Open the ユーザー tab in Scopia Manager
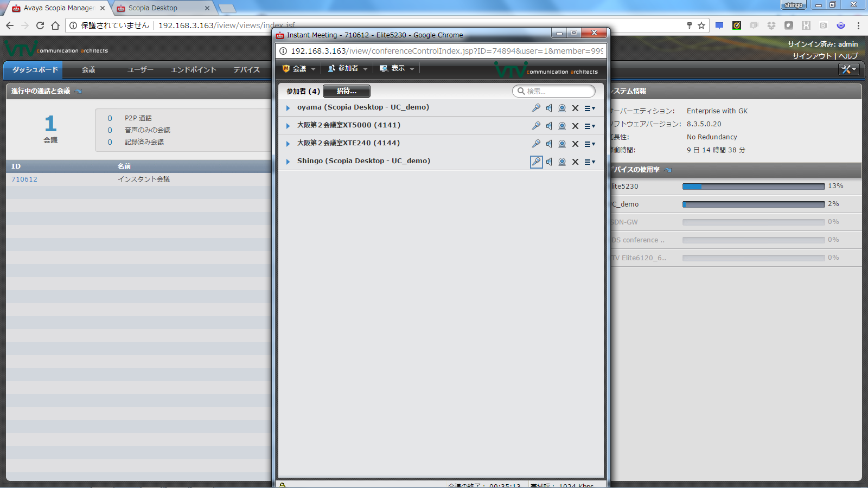868x488 pixels. point(140,70)
